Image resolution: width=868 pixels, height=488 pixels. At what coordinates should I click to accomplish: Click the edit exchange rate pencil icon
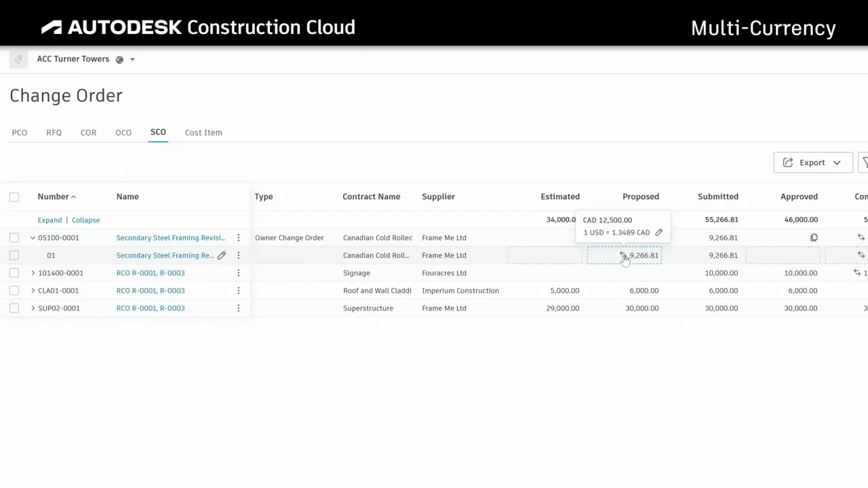[658, 232]
